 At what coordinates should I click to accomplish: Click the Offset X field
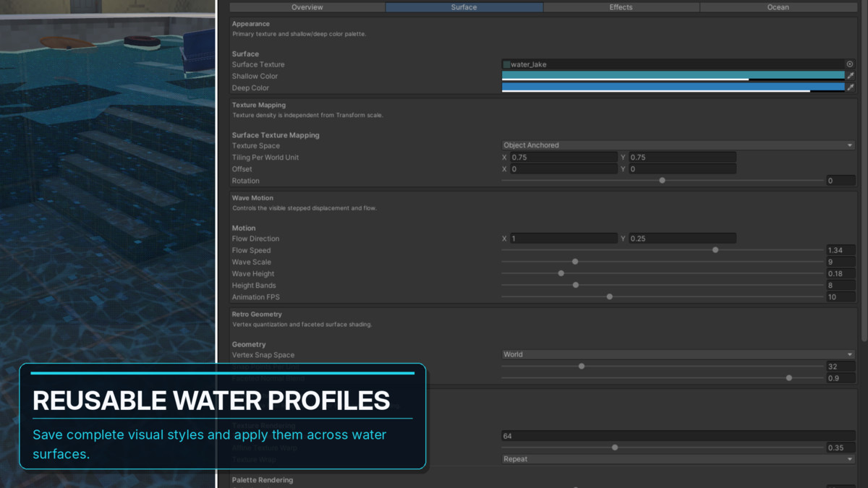tap(563, 168)
